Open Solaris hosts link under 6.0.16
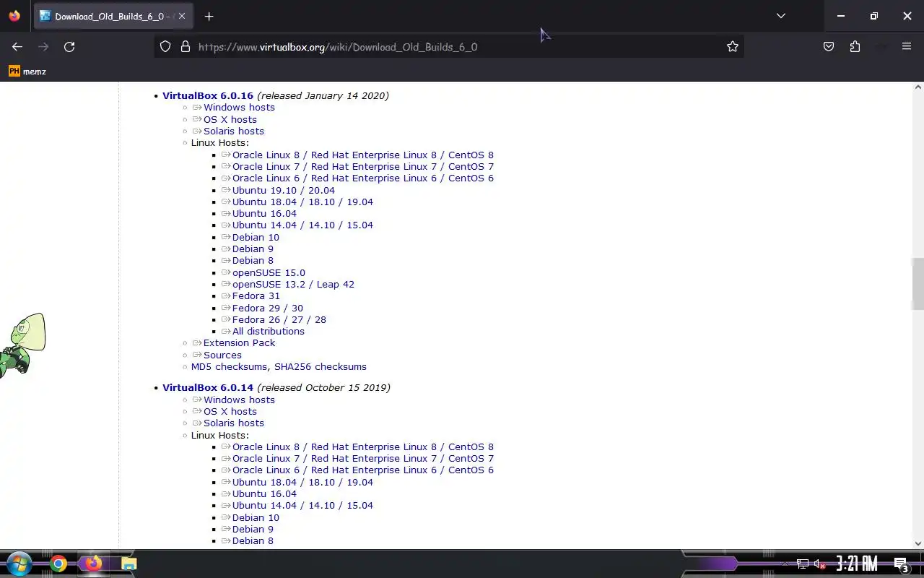The width and height of the screenshot is (924, 578). (233, 131)
